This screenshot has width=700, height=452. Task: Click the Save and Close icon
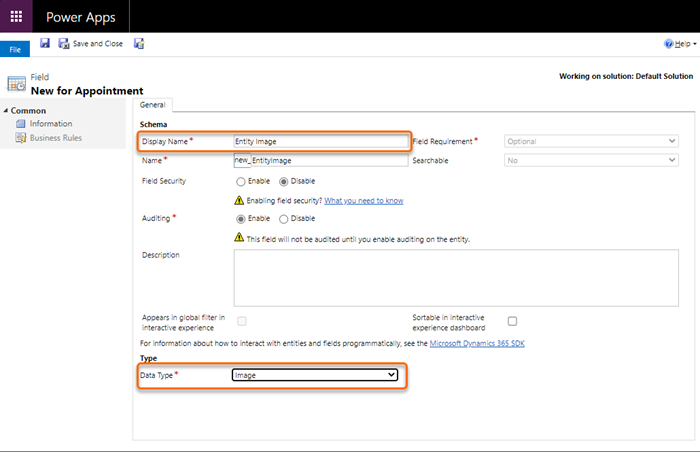[64, 43]
